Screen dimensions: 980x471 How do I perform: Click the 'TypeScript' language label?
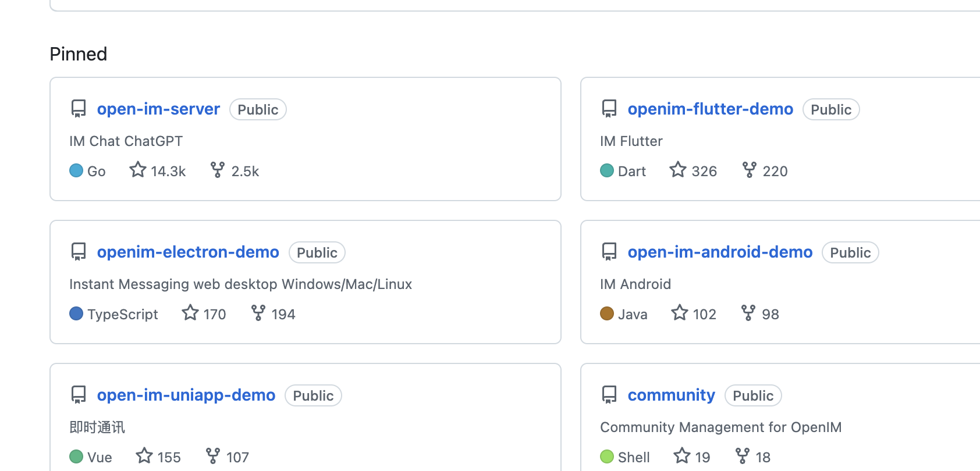point(123,315)
